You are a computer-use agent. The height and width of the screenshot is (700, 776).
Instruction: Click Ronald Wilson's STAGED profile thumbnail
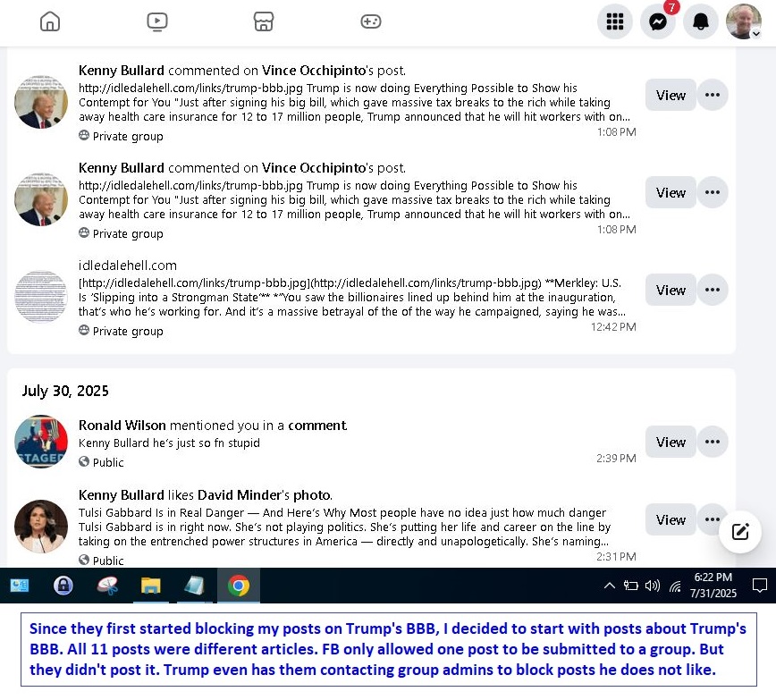pyautogui.click(x=41, y=442)
